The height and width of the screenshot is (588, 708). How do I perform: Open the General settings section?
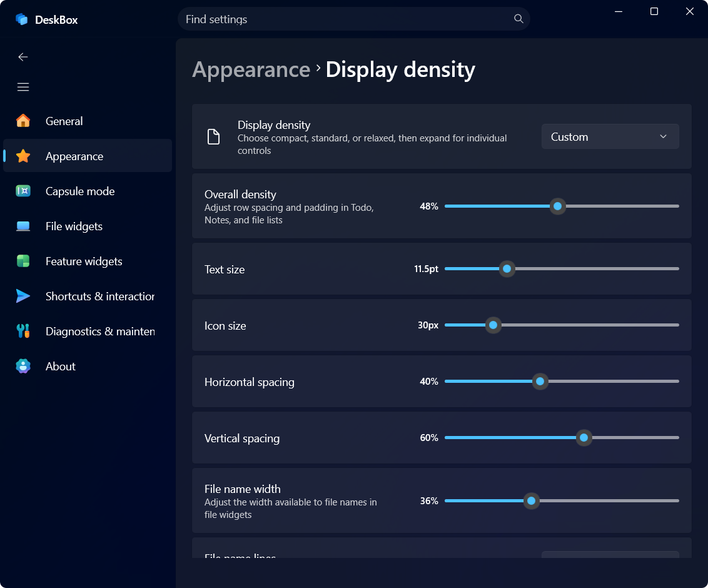88,121
